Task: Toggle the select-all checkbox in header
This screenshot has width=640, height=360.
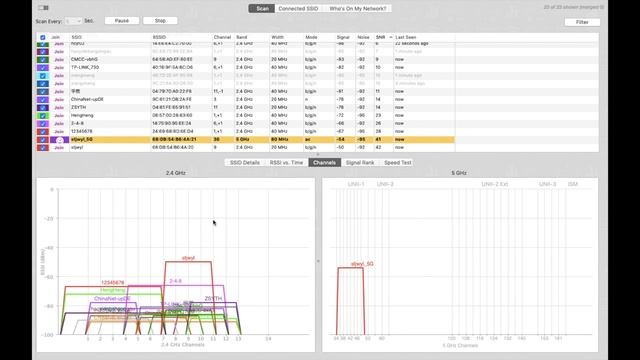Action: (x=43, y=37)
